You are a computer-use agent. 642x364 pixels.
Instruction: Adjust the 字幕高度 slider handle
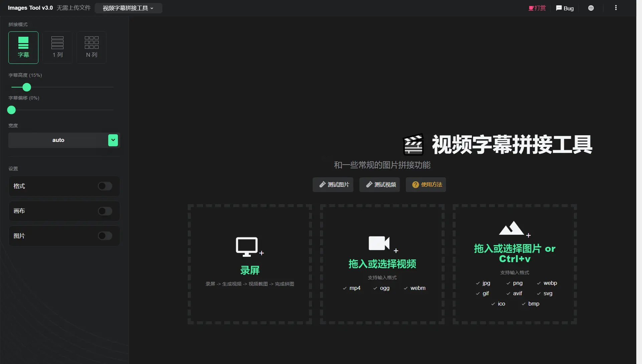tap(27, 87)
